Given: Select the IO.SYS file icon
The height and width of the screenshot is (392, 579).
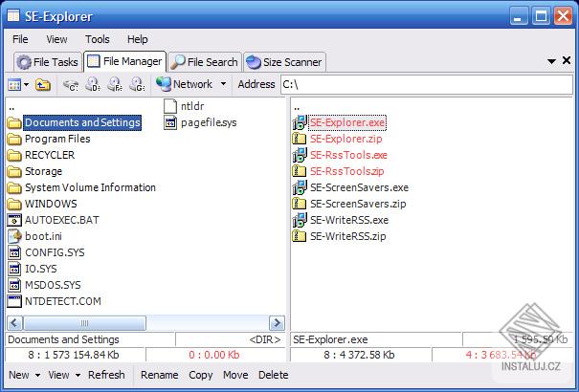Looking at the screenshot, I should (14, 269).
